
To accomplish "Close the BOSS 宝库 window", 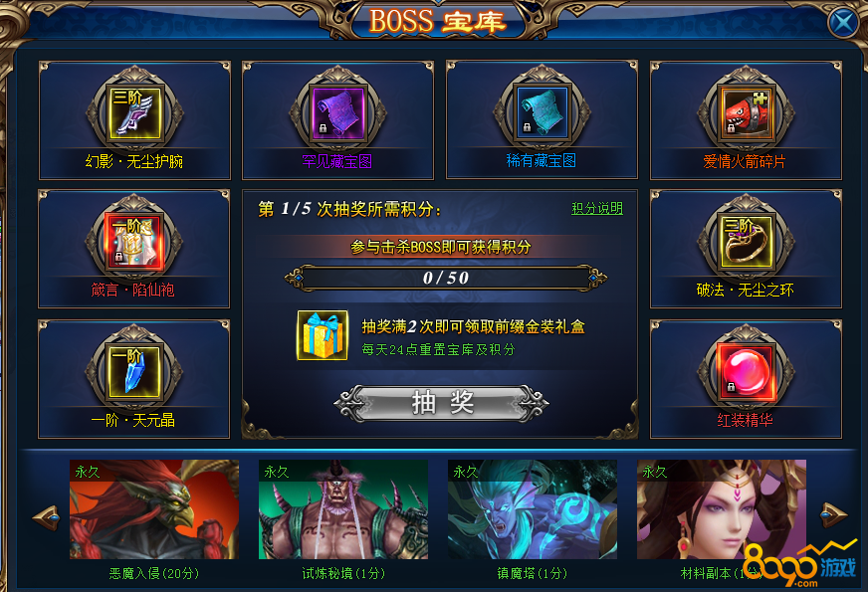I will pyautogui.click(x=843, y=23).
